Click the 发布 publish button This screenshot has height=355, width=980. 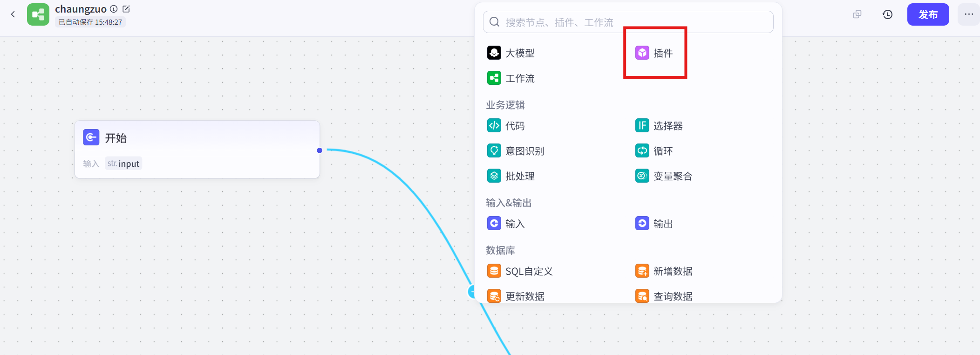pos(928,14)
